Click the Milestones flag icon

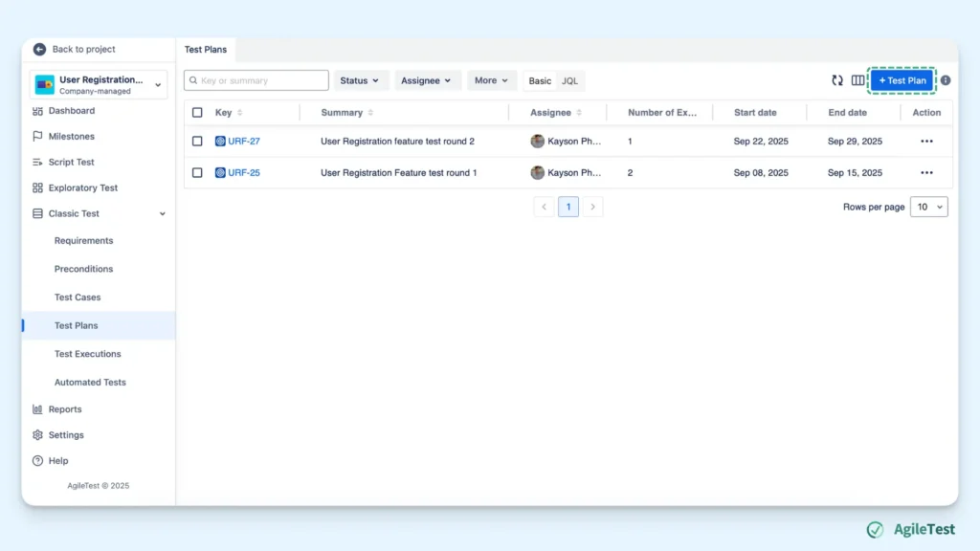pyautogui.click(x=37, y=136)
